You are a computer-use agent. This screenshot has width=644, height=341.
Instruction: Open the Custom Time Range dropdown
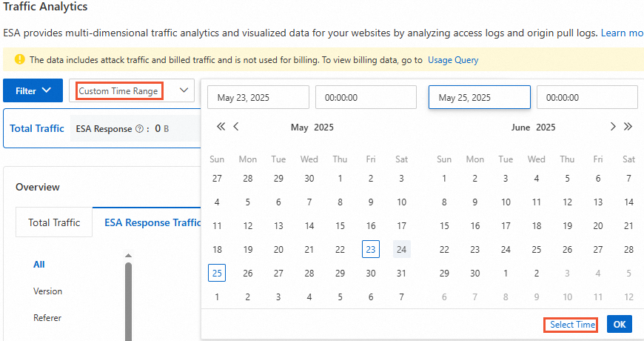(x=132, y=91)
